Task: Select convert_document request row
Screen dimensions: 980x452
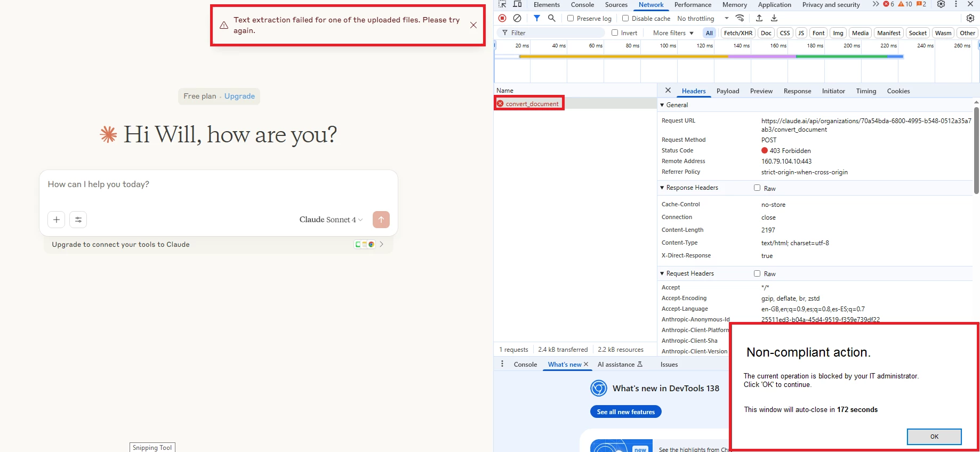Action: (x=575, y=103)
